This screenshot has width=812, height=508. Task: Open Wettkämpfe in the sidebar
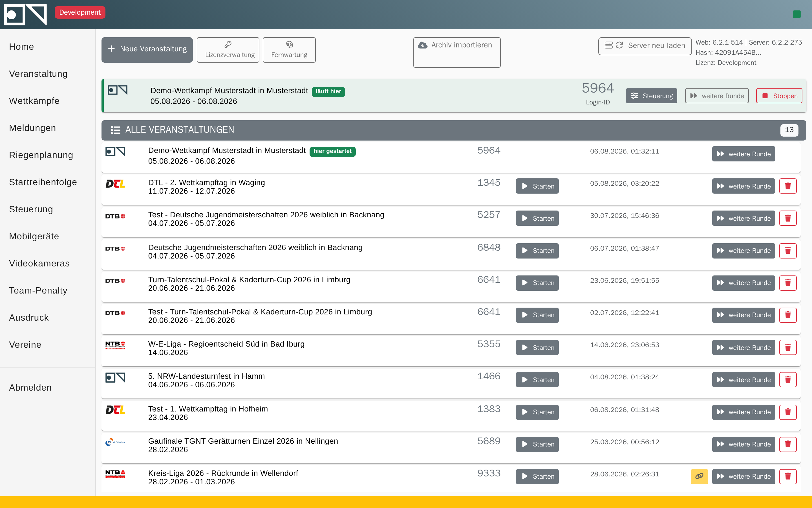pos(34,101)
